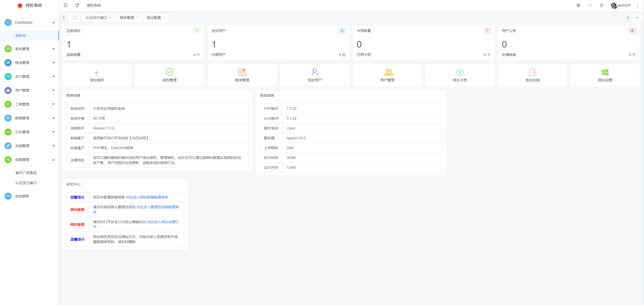Click the 网站设置 windows icon
Screen dimensions: 644x305
[x=605, y=72]
